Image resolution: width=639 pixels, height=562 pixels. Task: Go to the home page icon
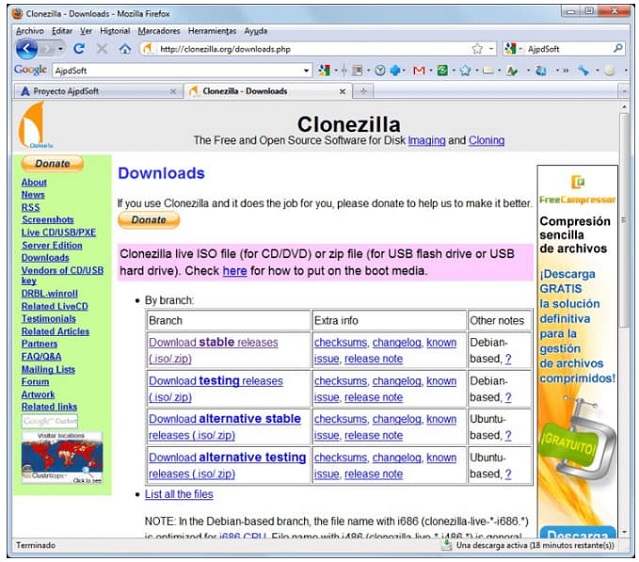[125, 49]
